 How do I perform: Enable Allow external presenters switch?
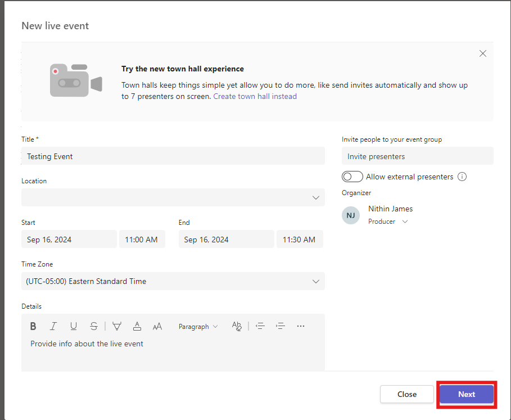point(352,177)
